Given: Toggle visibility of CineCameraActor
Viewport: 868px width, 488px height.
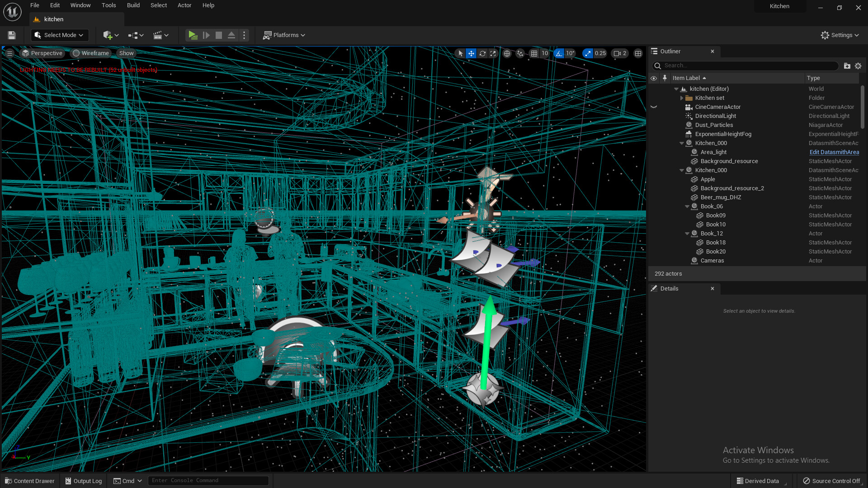Looking at the screenshot, I should pos(654,107).
